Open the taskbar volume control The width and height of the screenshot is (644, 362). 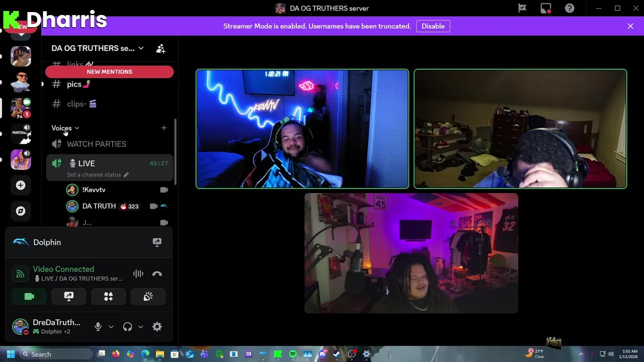[x=611, y=354]
